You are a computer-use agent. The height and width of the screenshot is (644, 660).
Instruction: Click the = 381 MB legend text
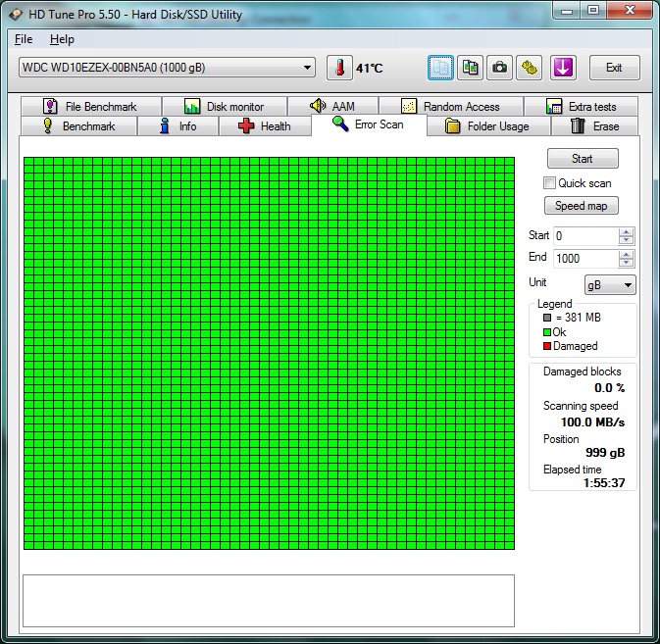point(579,318)
